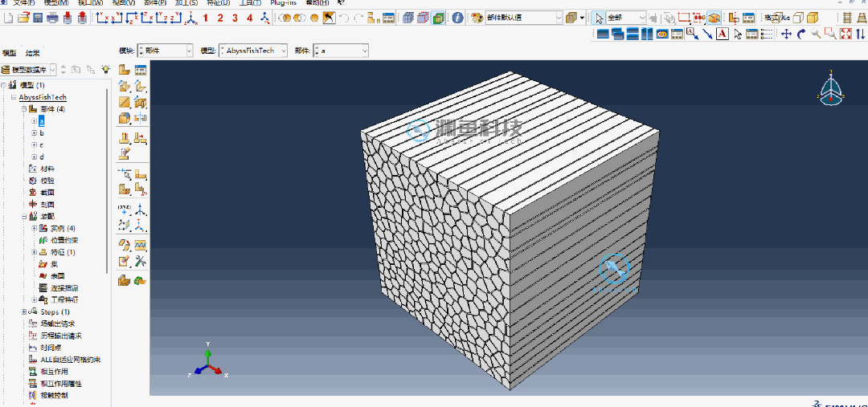
Task: Save the model database
Action: pyautogui.click(x=38, y=18)
